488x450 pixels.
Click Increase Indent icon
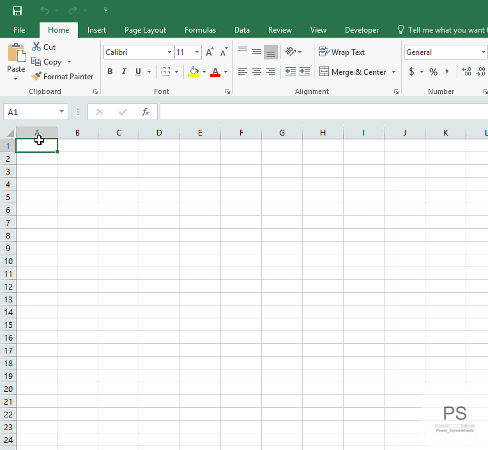305,71
